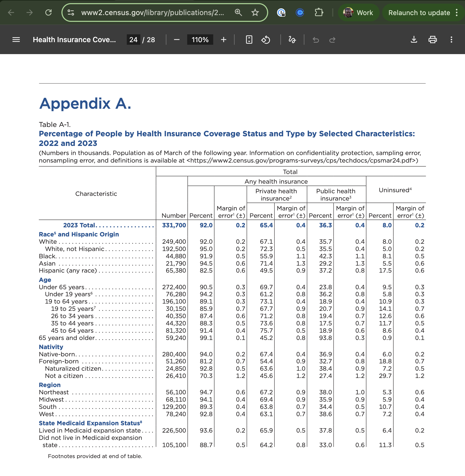Open PDF viewer more actions menu
The image size is (465, 476).
pos(451,40)
